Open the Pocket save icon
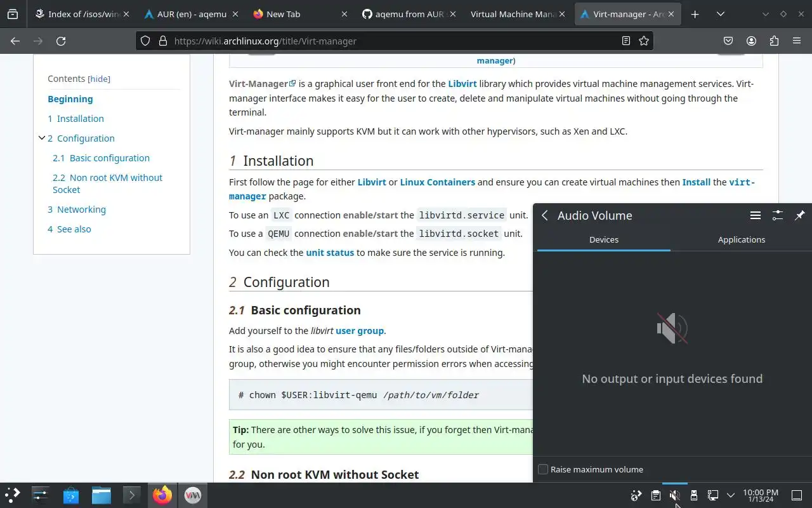The height and width of the screenshot is (508, 812). click(x=728, y=41)
